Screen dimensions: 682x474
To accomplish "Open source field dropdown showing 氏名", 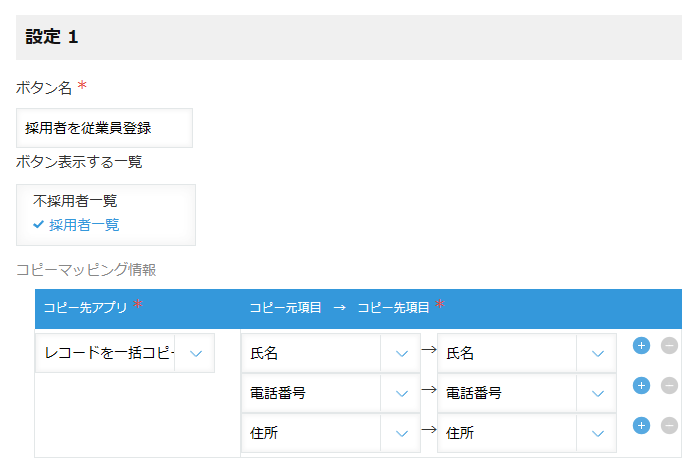I will (331, 353).
